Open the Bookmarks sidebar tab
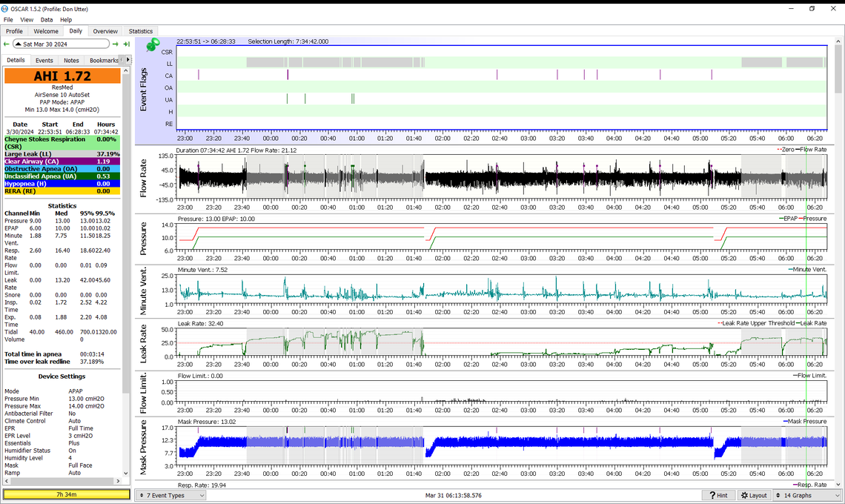The image size is (845, 504). [x=104, y=60]
